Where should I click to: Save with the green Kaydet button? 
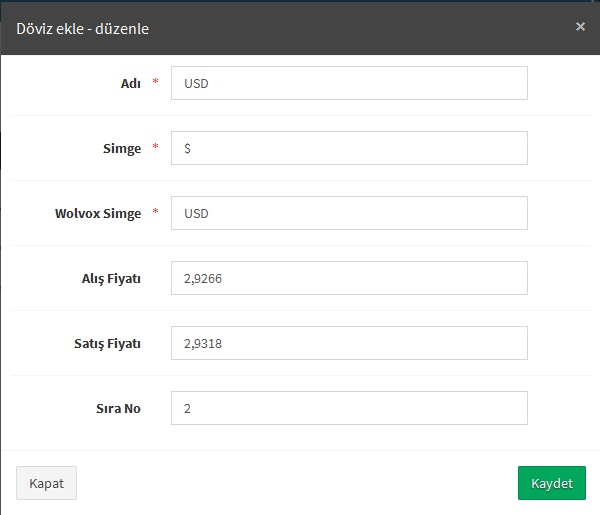[x=552, y=483]
